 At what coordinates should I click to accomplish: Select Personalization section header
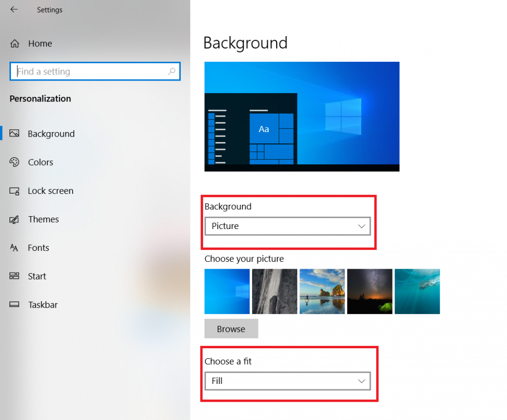pos(40,98)
